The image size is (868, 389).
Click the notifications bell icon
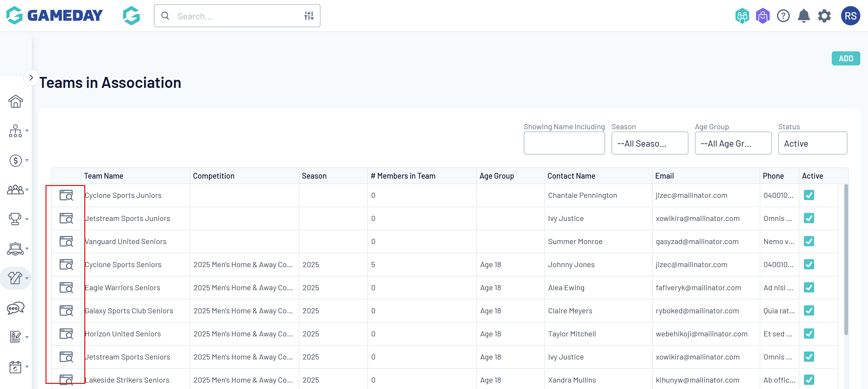[x=803, y=16]
